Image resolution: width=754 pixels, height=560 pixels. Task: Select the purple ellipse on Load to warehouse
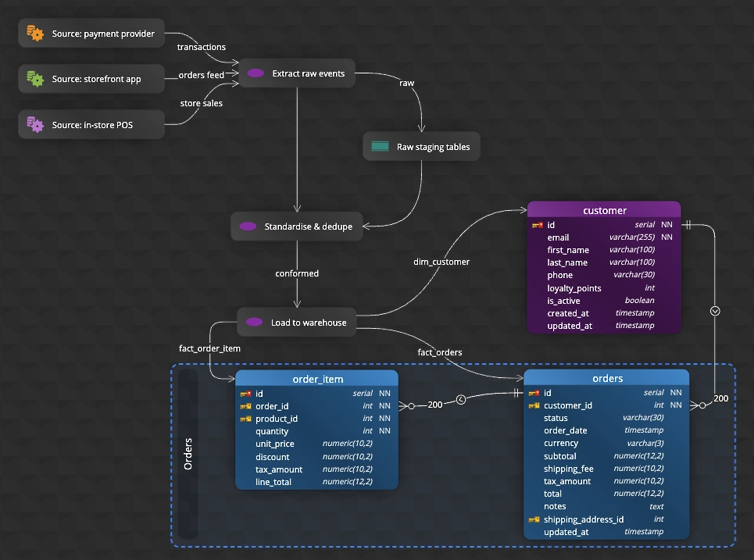tap(254, 322)
